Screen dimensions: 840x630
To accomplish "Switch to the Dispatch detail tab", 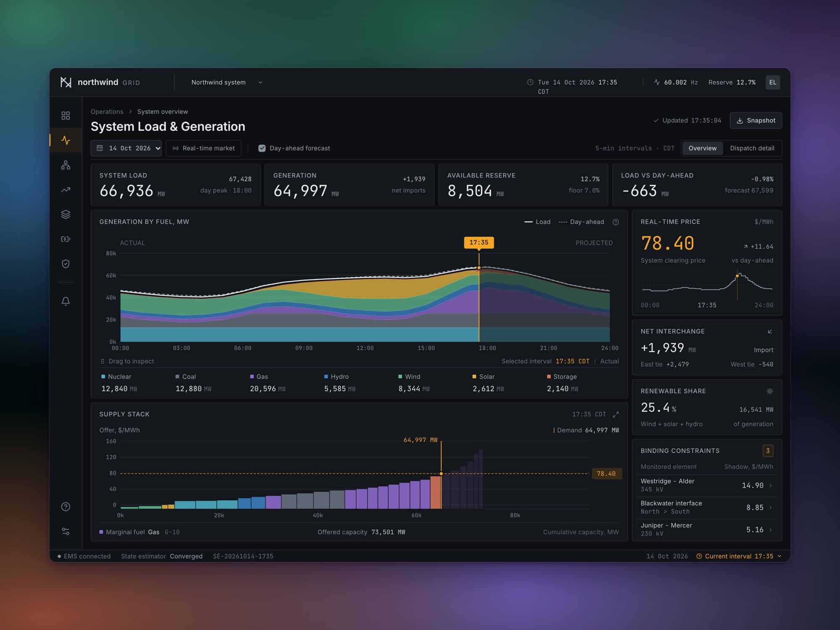I will click(752, 148).
